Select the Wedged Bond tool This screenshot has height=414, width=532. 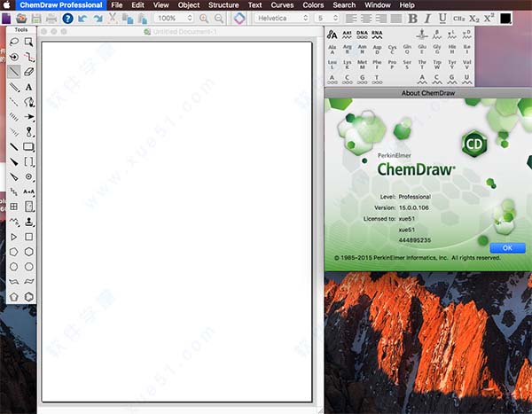(14, 161)
